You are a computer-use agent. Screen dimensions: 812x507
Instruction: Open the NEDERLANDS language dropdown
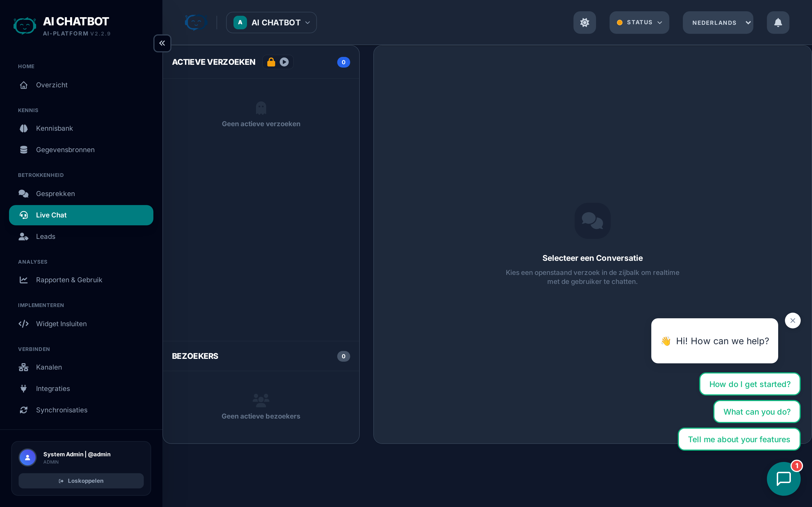click(x=717, y=23)
